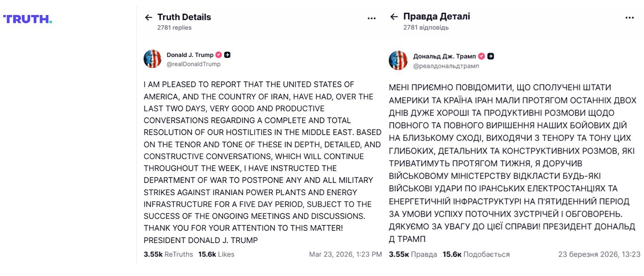Open the @realDonaldTrump handle link
Image resolution: width=644 pixels, height=276 pixels.
click(194, 64)
